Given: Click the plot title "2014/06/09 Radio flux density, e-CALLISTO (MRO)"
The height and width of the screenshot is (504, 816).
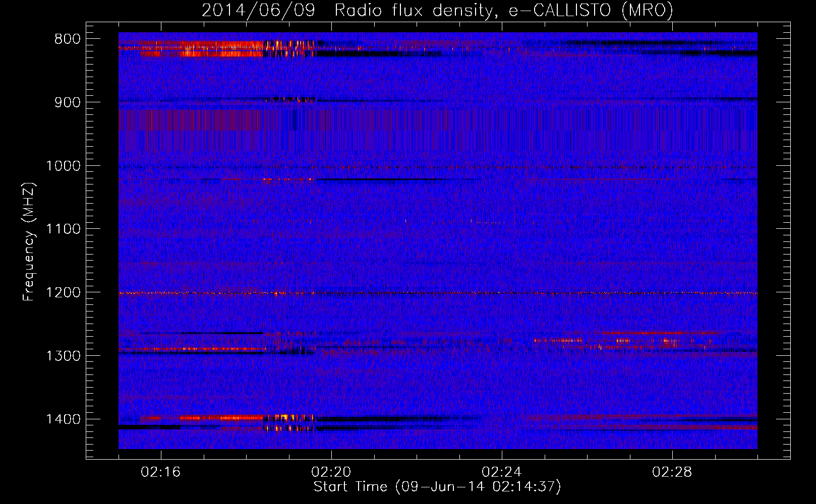Looking at the screenshot, I should pyautogui.click(x=437, y=10).
